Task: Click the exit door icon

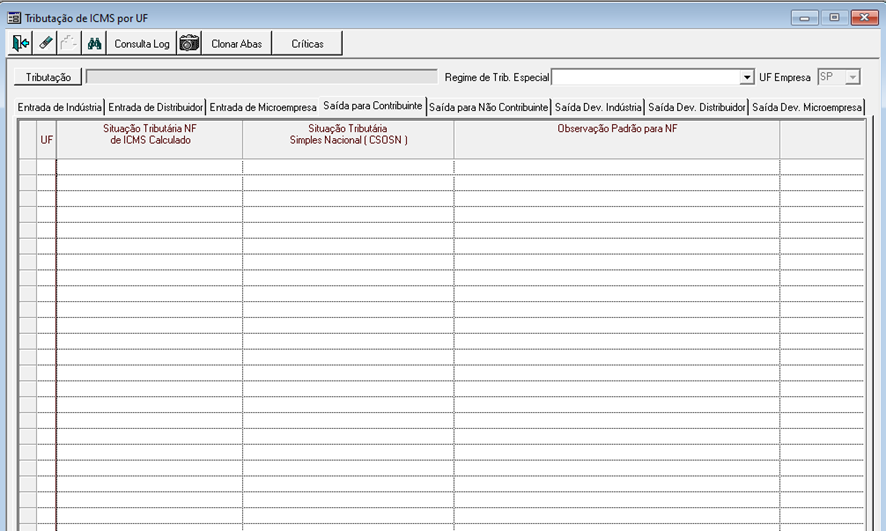Action: pyautogui.click(x=20, y=43)
